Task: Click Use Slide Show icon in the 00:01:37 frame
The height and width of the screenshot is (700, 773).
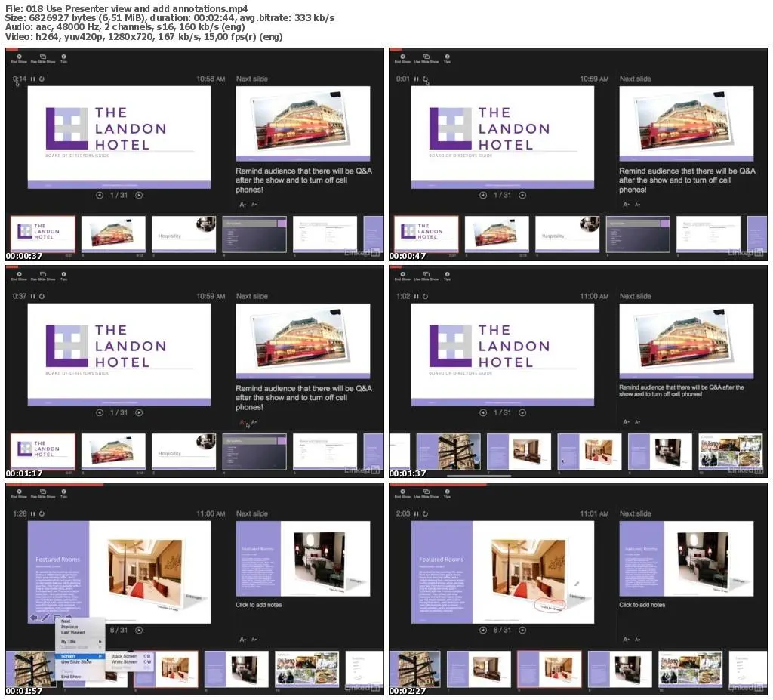Action: pos(427,276)
